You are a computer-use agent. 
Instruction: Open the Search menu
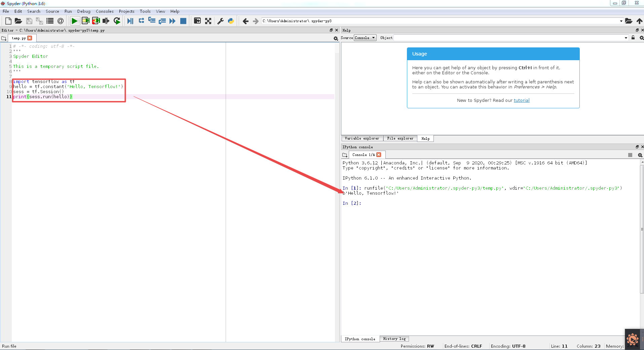coord(34,11)
